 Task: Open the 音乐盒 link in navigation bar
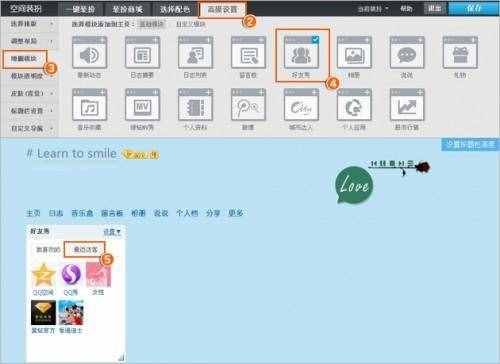pos(82,213)
